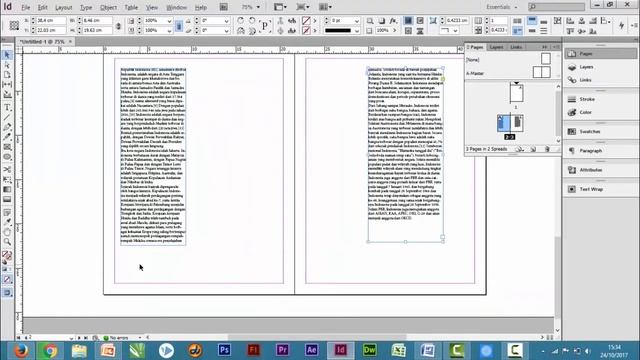Open the Essentials workspace switcher
This screenshot has height=360, width=640.
pos(502,7)
